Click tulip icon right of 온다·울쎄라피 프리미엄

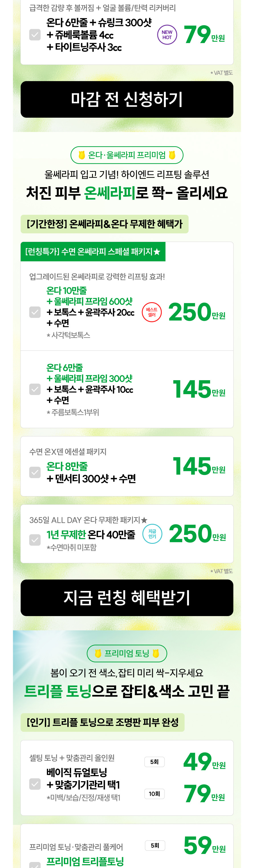(172, 155)
